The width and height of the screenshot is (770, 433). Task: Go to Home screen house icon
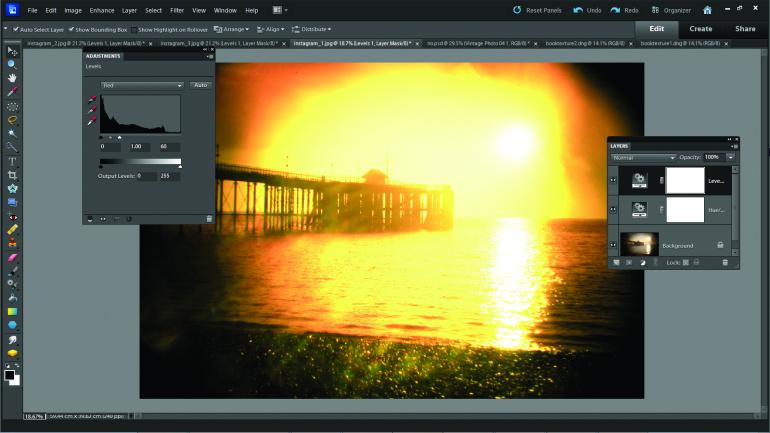point(707,10)
